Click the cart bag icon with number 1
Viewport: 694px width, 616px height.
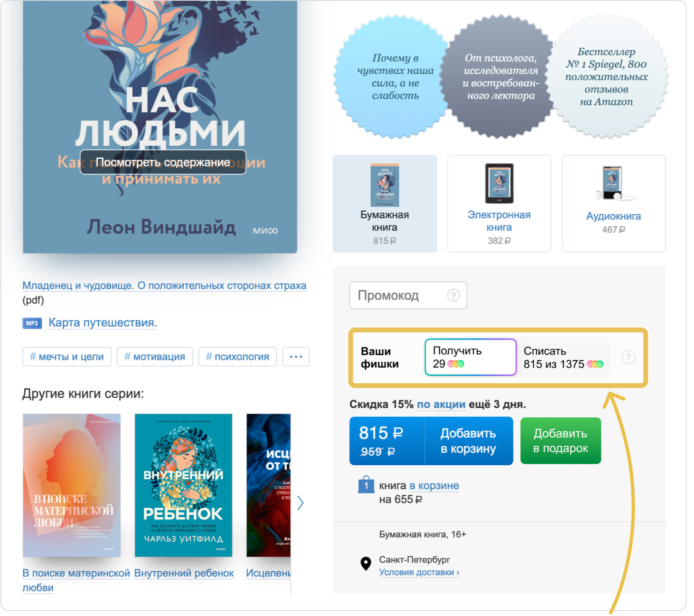click(366, 485)
